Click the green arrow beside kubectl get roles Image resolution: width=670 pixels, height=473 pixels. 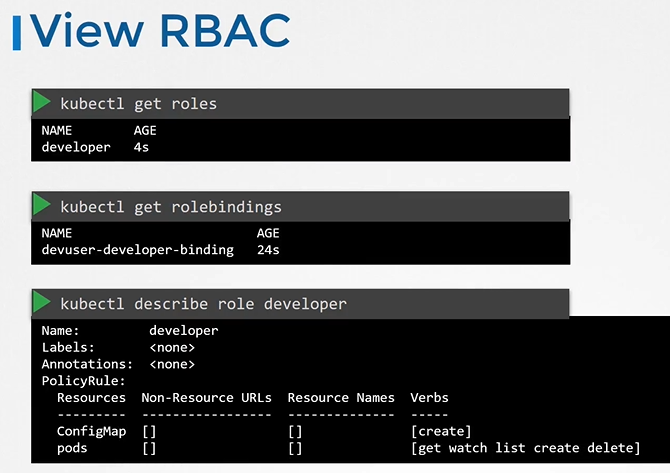42,102
